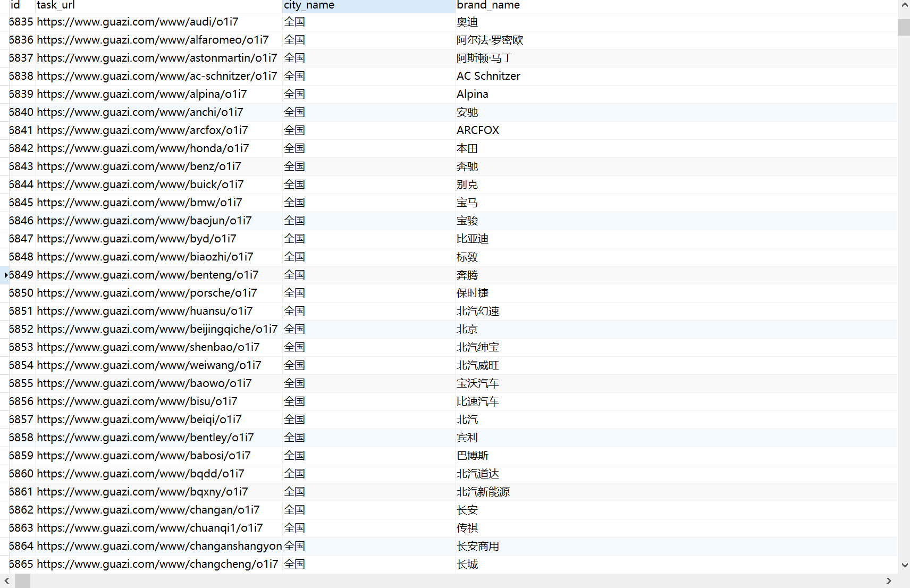Click the vertical scrollbar down arrow

coord(904,566)
